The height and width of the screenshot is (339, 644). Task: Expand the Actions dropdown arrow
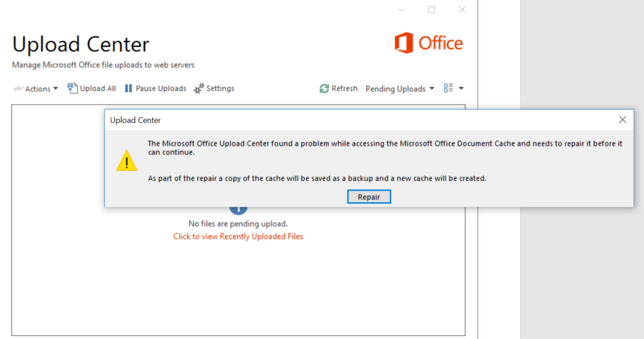(x=56, y=89)
